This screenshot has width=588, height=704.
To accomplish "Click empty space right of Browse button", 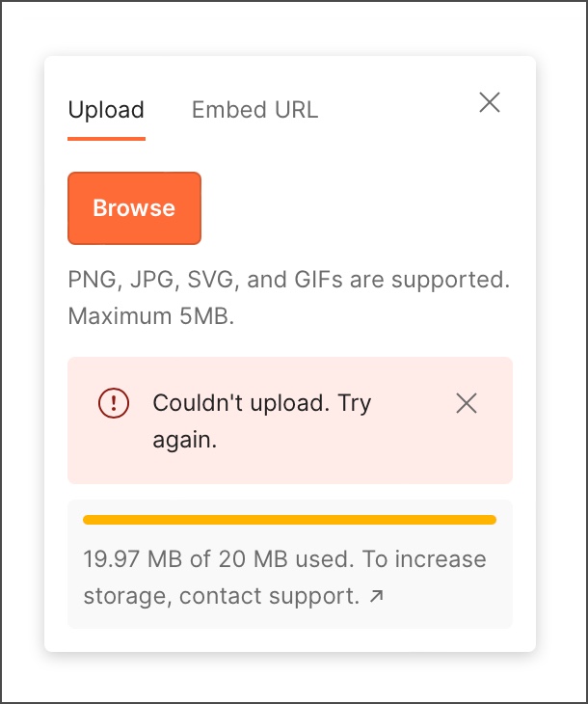I will pyautogui.click(x=357, y=208).
